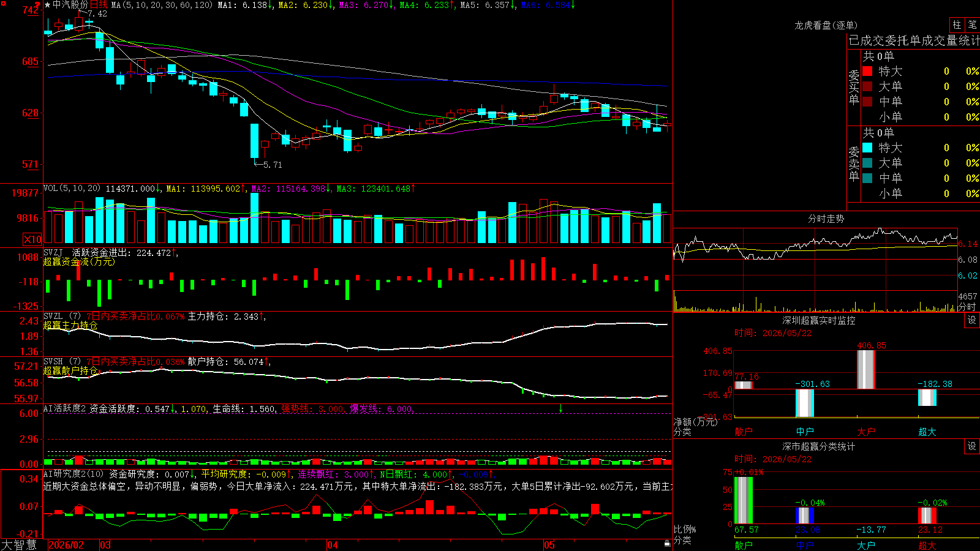The width and height of the screenshot is (980, 551).
Task: Click the star icon before 中汽股份
Action: coord(48,5)
